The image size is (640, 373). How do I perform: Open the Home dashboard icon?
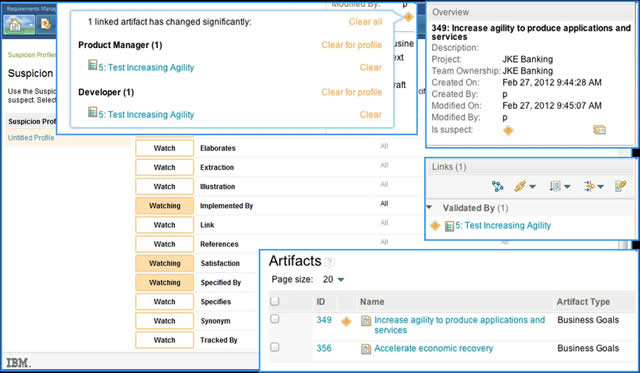(19, 25)
